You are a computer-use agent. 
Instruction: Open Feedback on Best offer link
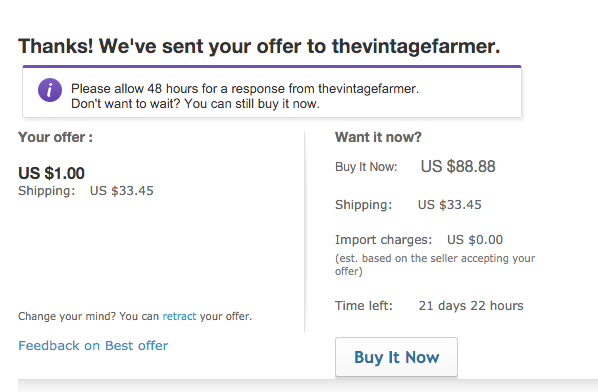point(93,345)
